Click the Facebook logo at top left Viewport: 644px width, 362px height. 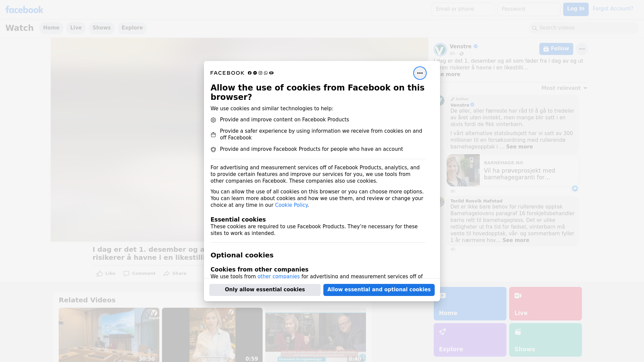[24, 9]
